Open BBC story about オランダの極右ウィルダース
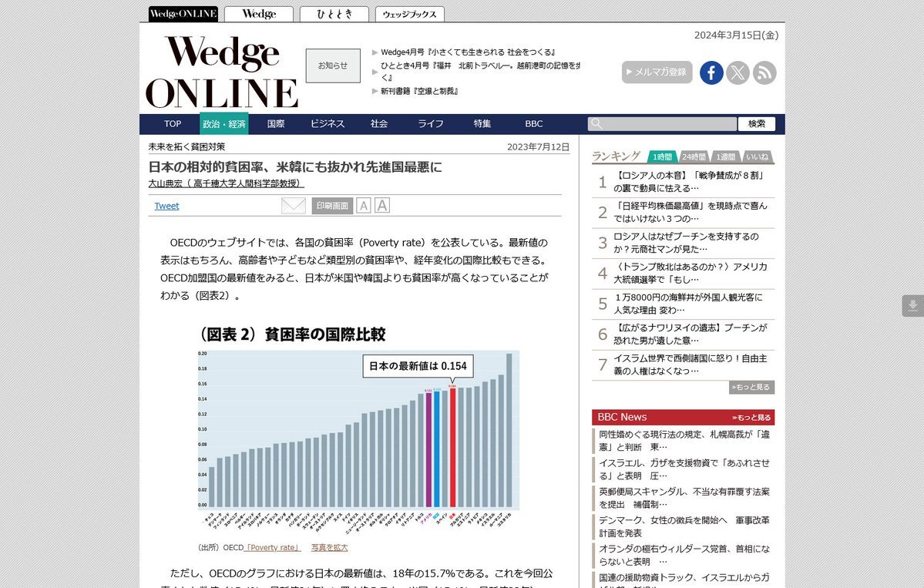Viewport: 924px width, 588px height. point(684,555)
